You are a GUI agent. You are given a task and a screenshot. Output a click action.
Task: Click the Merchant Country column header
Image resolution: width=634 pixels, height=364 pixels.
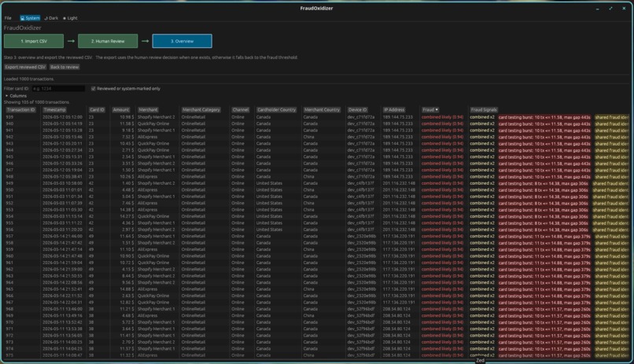click(x=323, y=110)
